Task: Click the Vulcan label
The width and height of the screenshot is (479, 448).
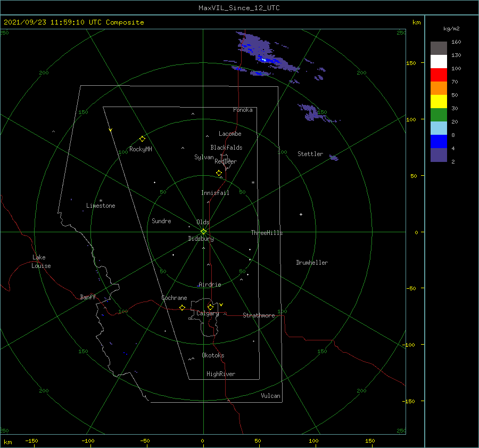Action: click(x=270, y=396)
